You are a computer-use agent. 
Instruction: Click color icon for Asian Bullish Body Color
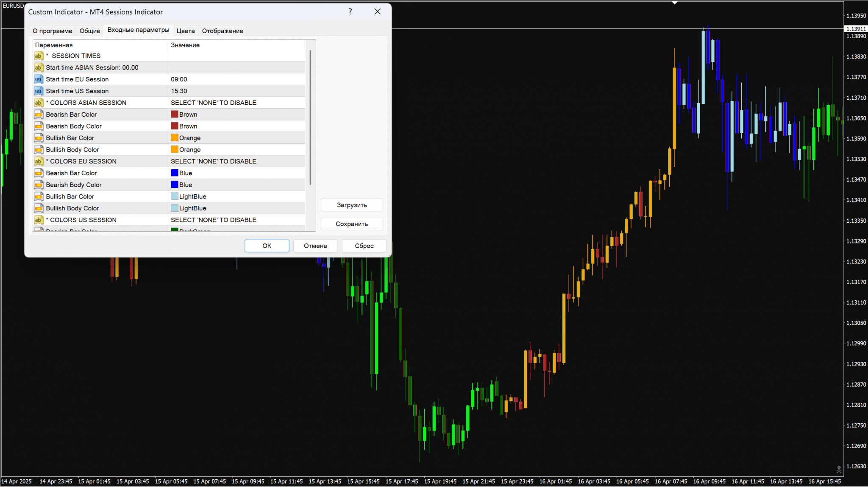tap(38, 150)
